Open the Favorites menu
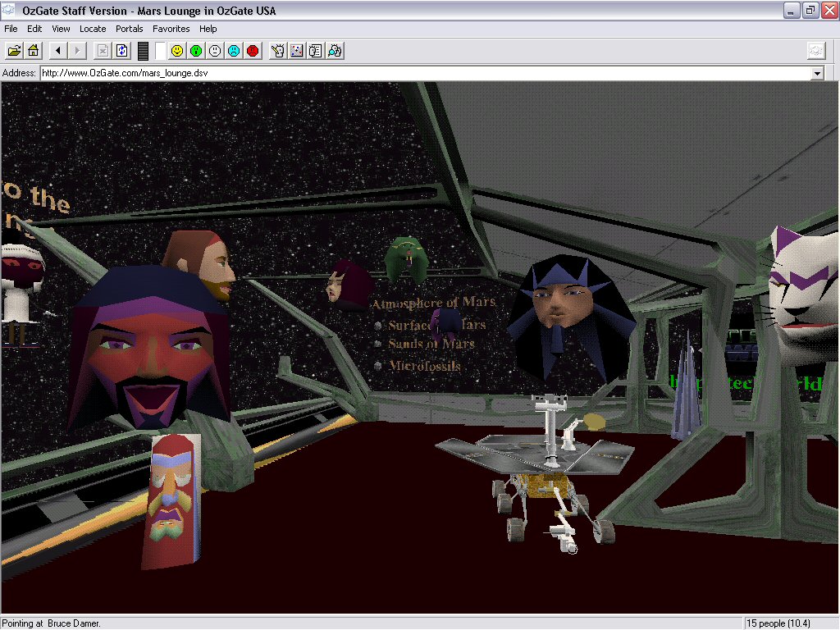 171,29
